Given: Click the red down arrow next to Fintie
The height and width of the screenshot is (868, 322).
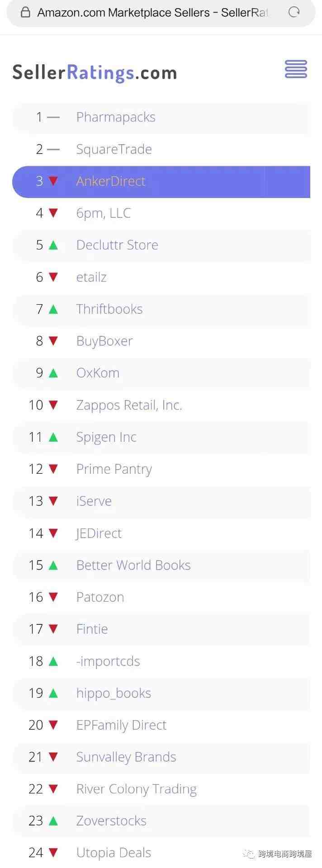Looking at the screenshot, I should [x=53, y=629].
